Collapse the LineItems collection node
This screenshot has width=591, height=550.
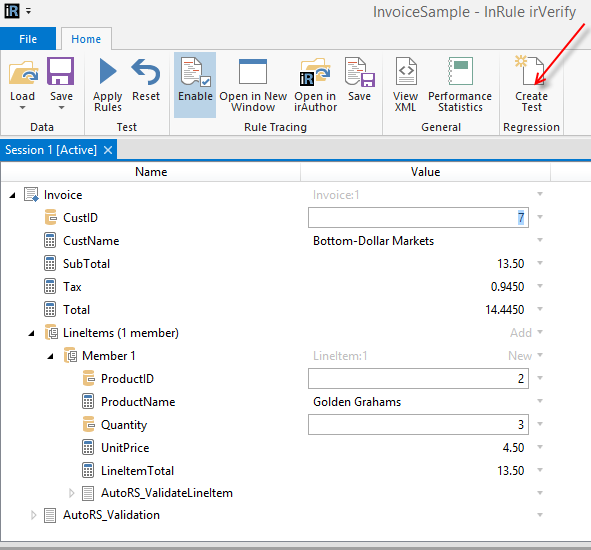click(32, 333)
